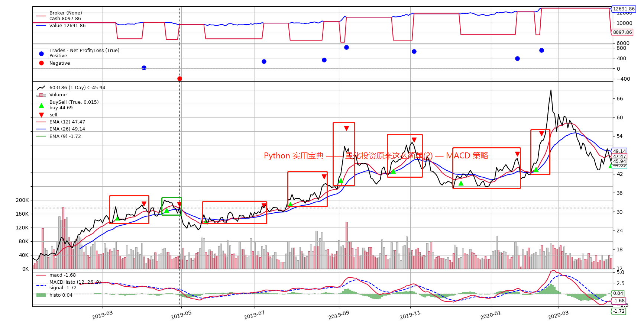Click the green buy triangle legend icon
Viewport: 644px width, 322px height.
(x=41, y=105)
